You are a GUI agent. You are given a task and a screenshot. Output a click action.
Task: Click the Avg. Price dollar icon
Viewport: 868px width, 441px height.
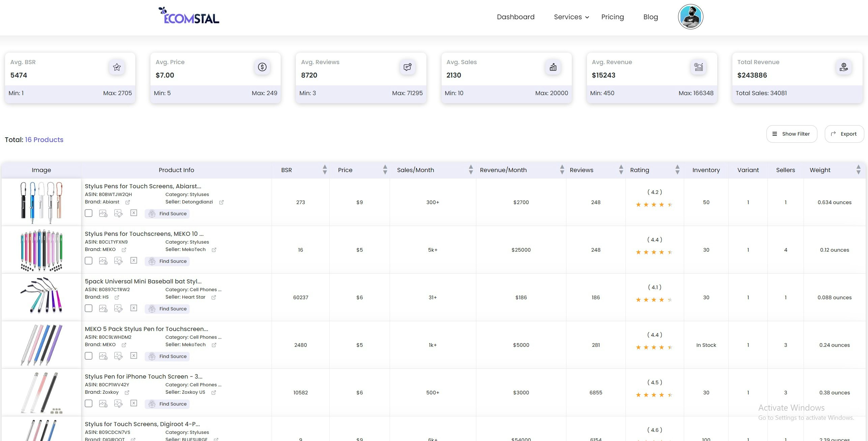pos(262,67)
